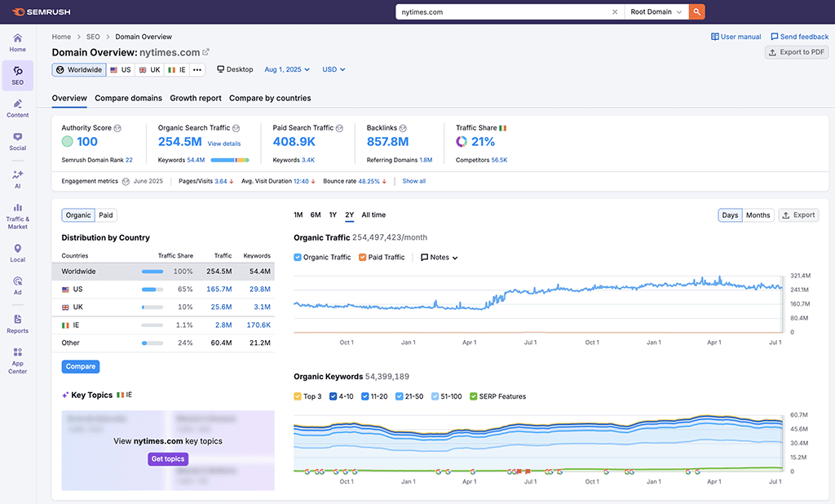This screenshot has height=504, width=835.
Task: Open the Aug 1, 2025 date dropdown
Action: click(287, 70)
